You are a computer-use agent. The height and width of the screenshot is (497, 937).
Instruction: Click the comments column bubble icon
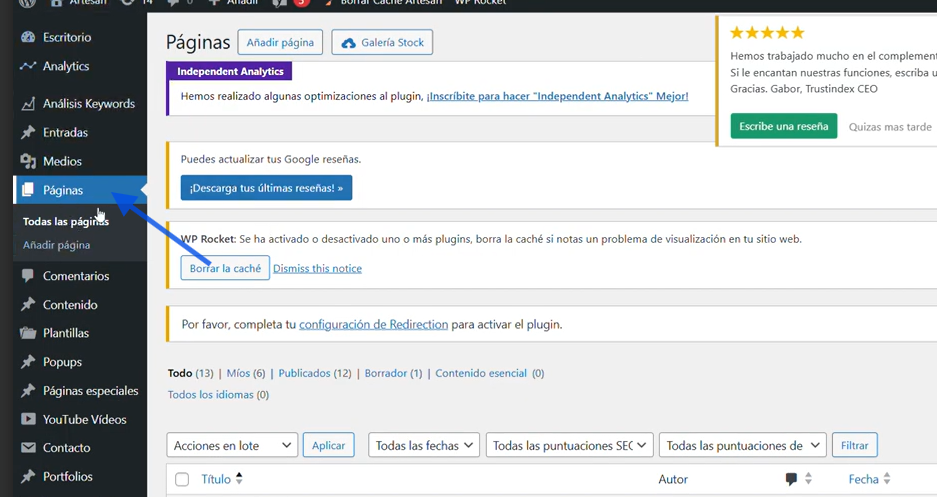coord(791,479)
